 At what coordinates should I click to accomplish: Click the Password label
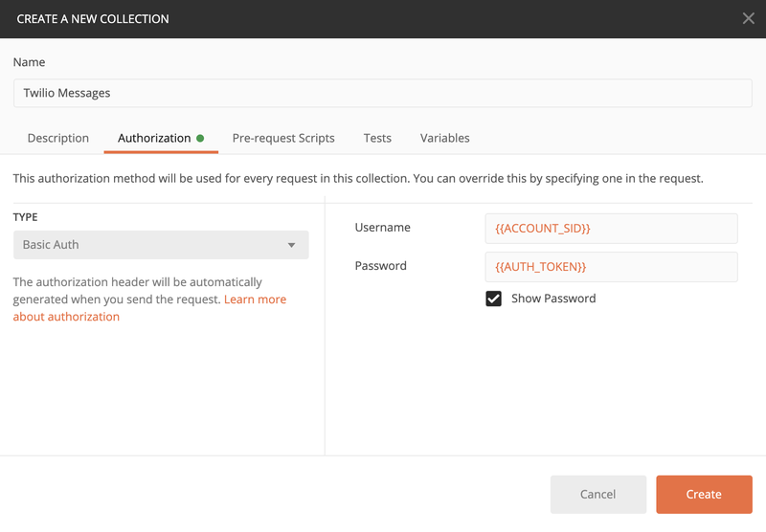380,266
